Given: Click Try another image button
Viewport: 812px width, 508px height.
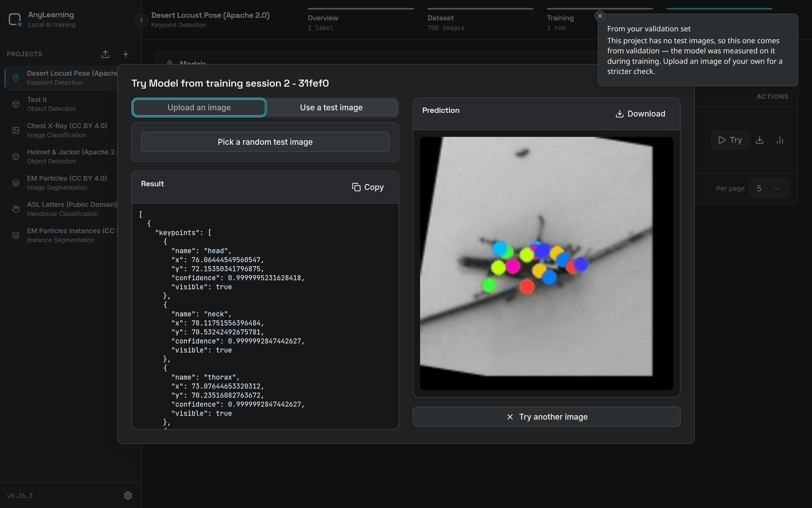Looking at the screenshot, I should point(547,417).
